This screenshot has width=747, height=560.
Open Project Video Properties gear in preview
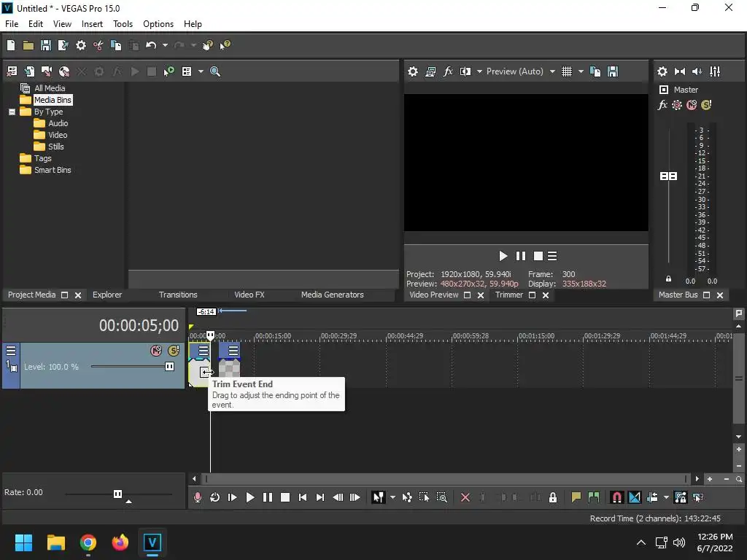coord(413,71)
